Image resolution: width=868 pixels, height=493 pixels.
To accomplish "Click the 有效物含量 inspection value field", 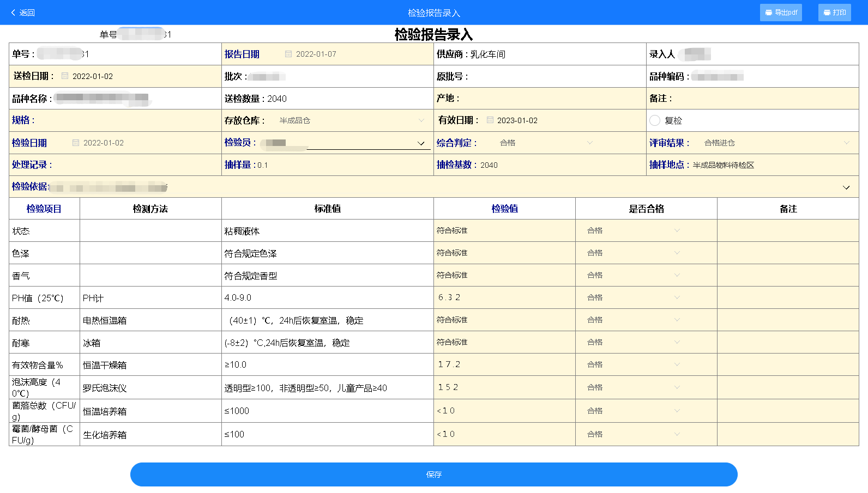I will coord(504,364).
